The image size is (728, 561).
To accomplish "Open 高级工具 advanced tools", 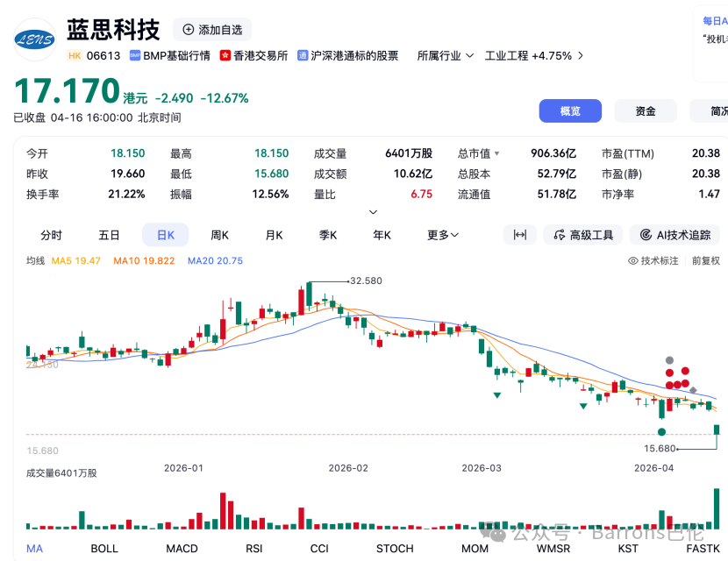I will (x=583, y=235).
